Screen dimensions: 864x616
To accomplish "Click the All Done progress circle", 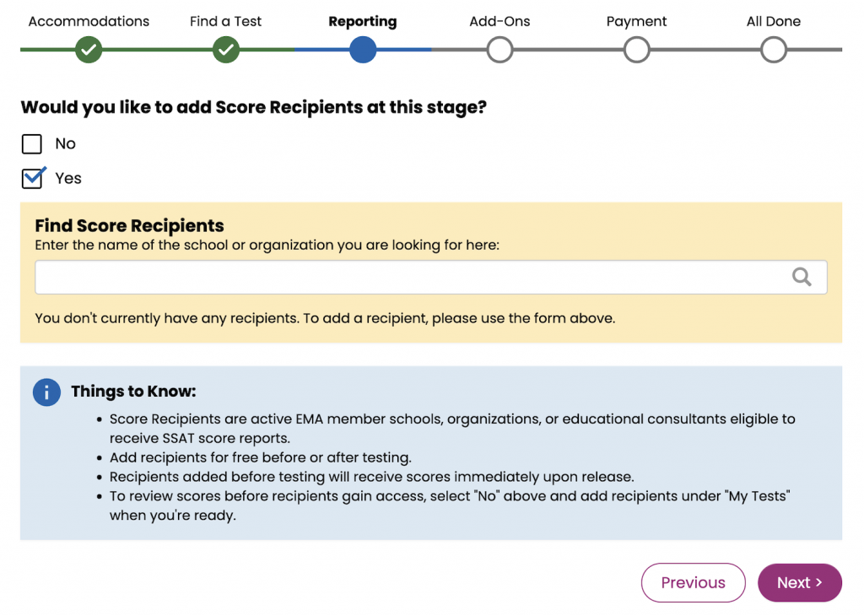I will pos(773,50).
